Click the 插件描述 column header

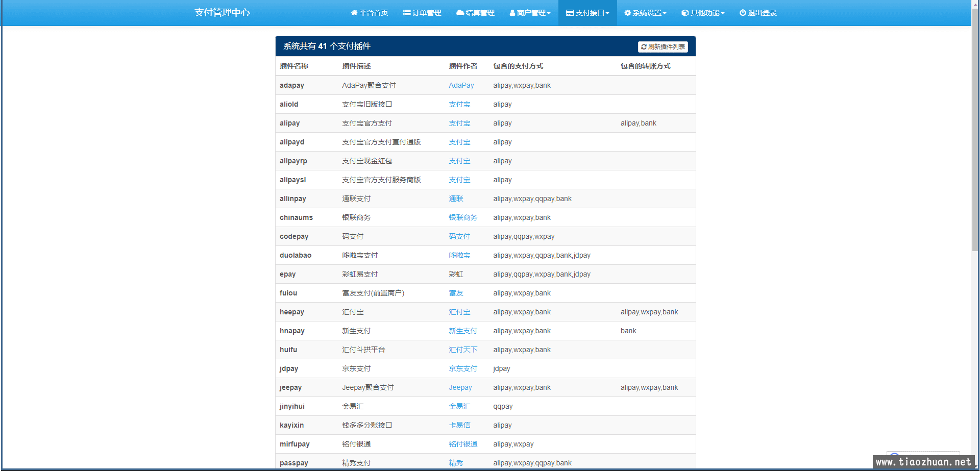click(x=356, y=66)
